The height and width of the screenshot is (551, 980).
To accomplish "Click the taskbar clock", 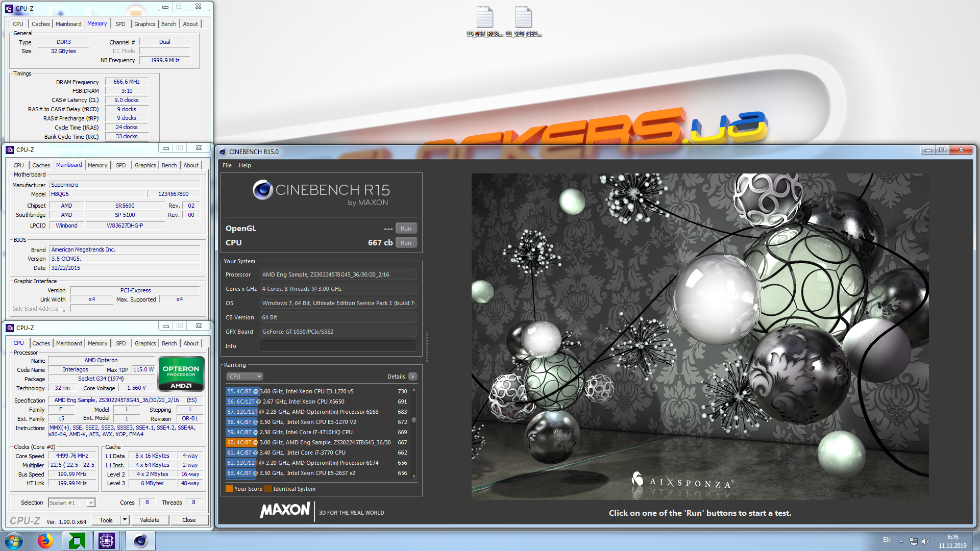I will pyautogui.click(x=952, y=541).
